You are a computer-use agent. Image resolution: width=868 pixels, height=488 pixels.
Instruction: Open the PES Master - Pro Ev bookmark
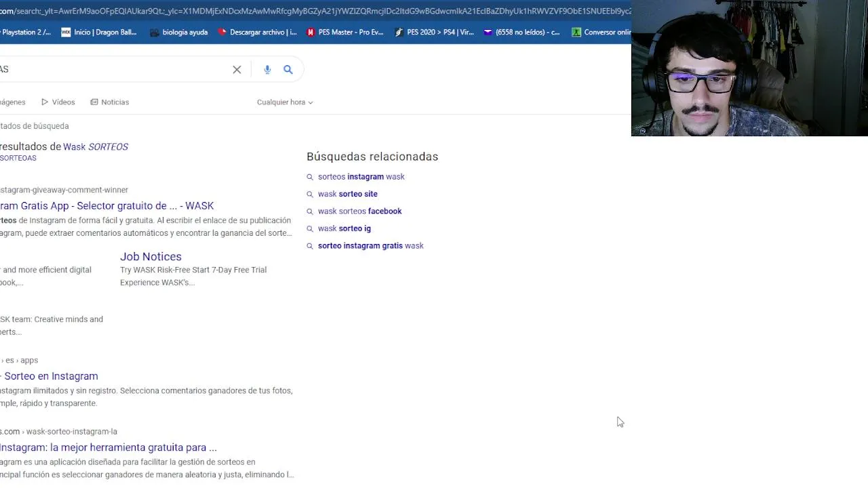345,32
